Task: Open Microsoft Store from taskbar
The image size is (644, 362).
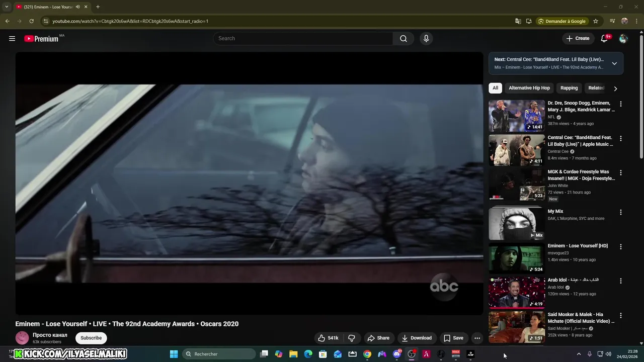Action: tap(323, 354)
